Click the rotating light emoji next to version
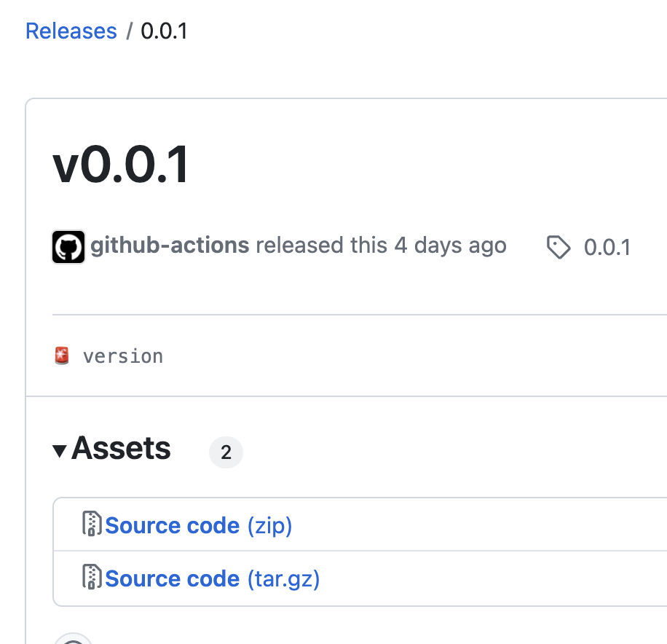667x644 pixels. coord(61,356)
